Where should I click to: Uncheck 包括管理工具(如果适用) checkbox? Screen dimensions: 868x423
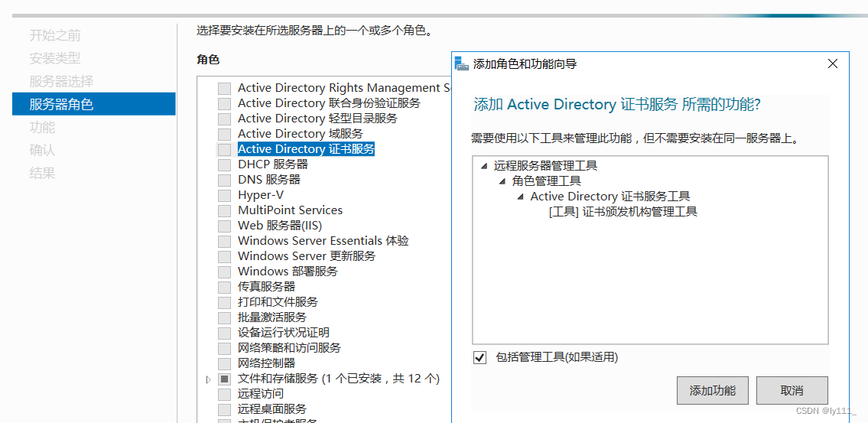tap(480, 358)
